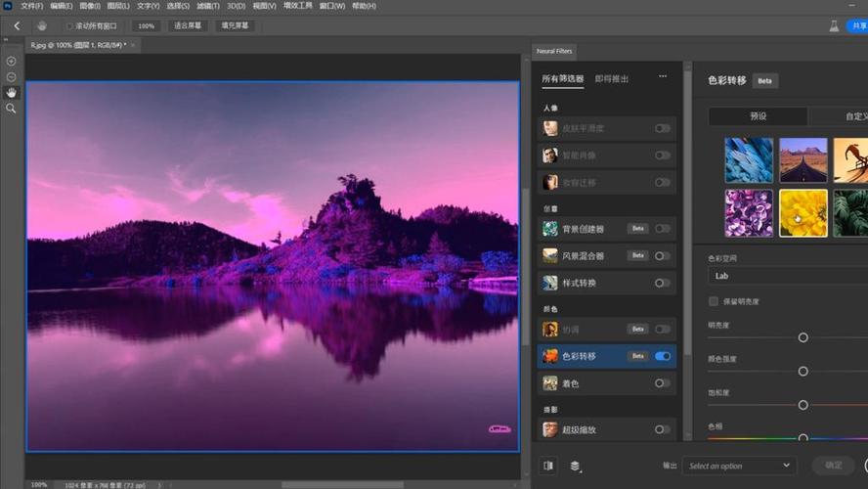The height and width of the screenshot is (489, 868).
Task: Click the 样式转换 filter icon
Action: (549, 283)
